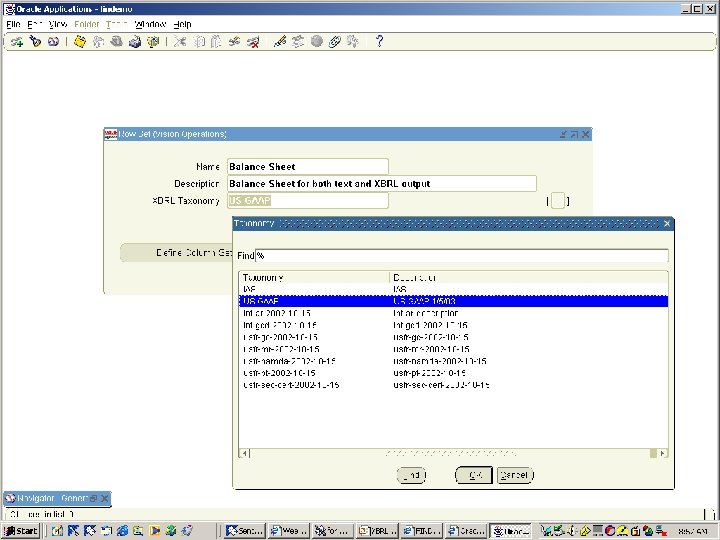Click the Define Column Set button
The width and height of the screenshot is (720, 540).
176,253
